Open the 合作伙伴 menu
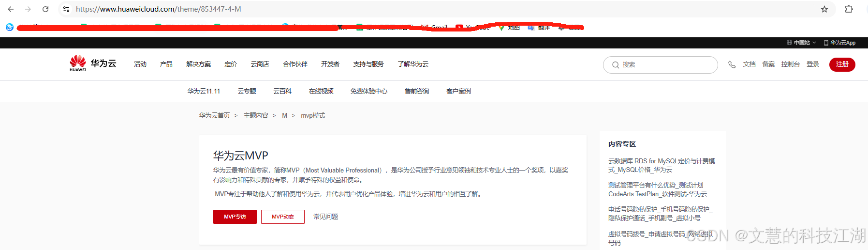 pos(295,64)
